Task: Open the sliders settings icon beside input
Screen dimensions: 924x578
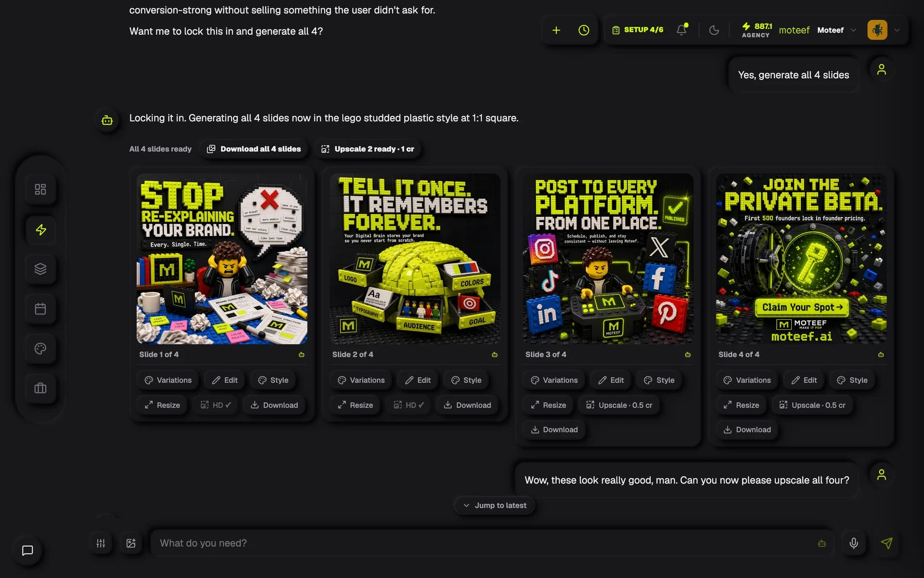Action: (x=101, y=543)
